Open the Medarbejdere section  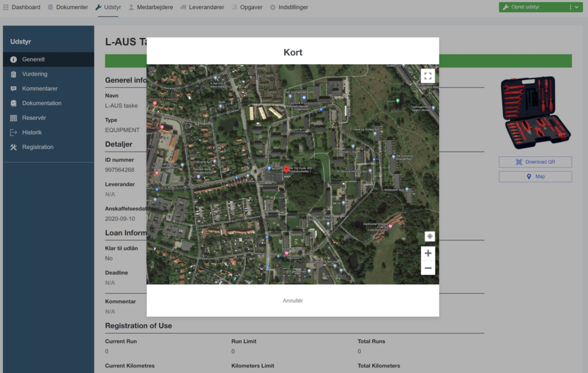[151, 7]
